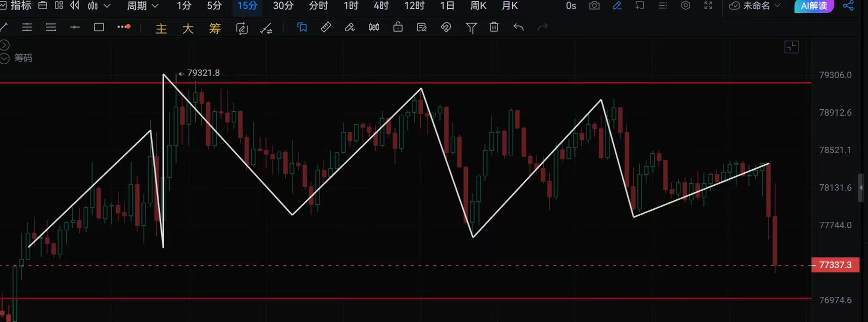Undo the last drawing action

[x=518, y=28]
